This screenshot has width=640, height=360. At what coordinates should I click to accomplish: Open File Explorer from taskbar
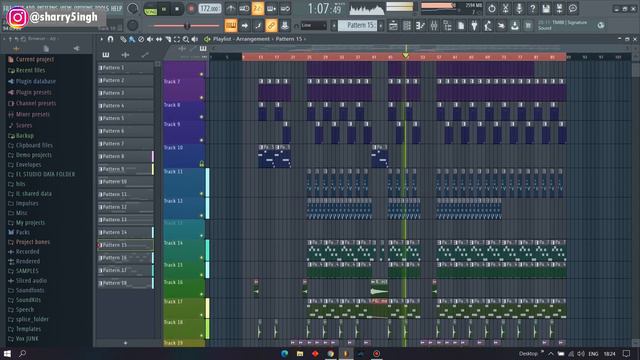[x=300, y=353]
